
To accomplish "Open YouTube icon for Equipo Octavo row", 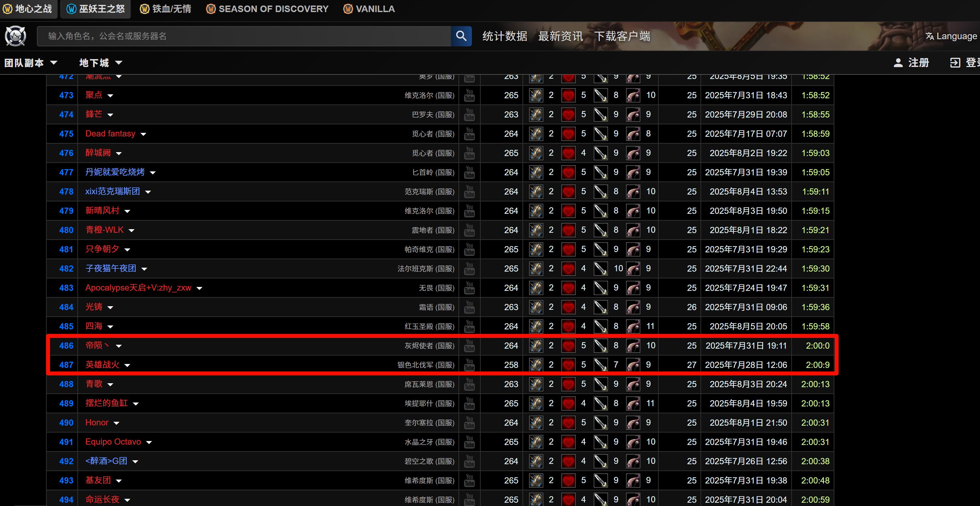I will (470, 442).
